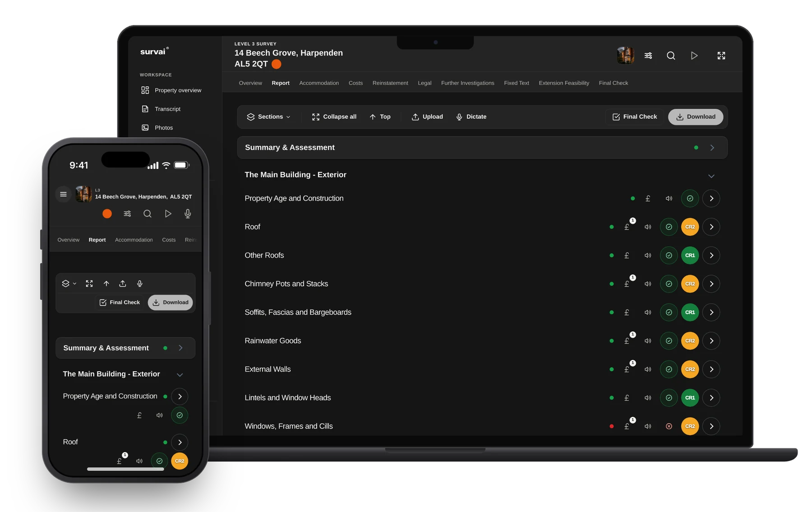
Task: Open the Reinstatement tab
Action: pos(390,83)
